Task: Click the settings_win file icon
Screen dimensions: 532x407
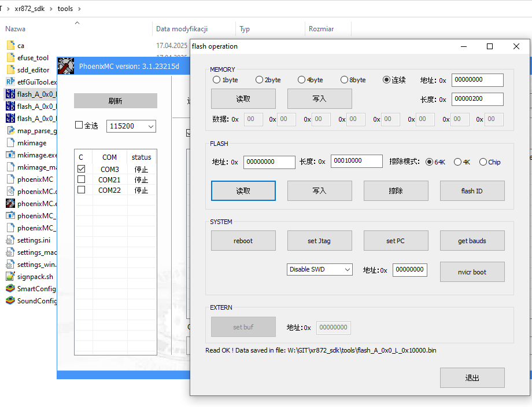Action: pos(10,265)
